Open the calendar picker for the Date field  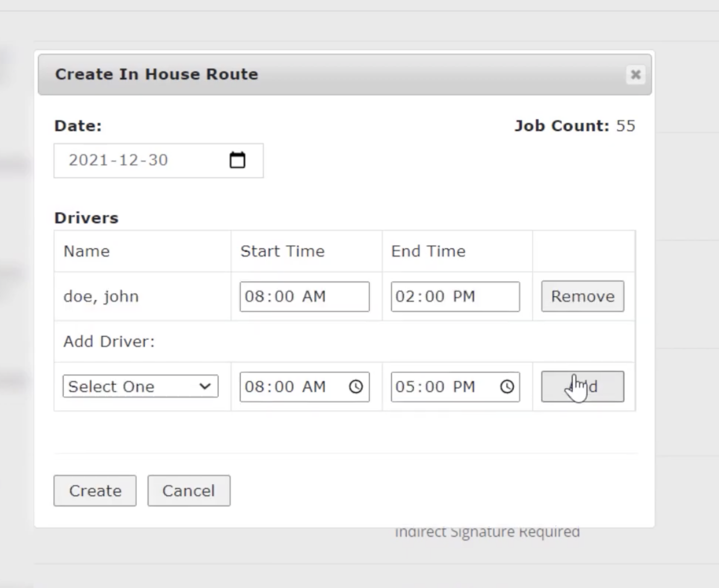coord(238,159)
